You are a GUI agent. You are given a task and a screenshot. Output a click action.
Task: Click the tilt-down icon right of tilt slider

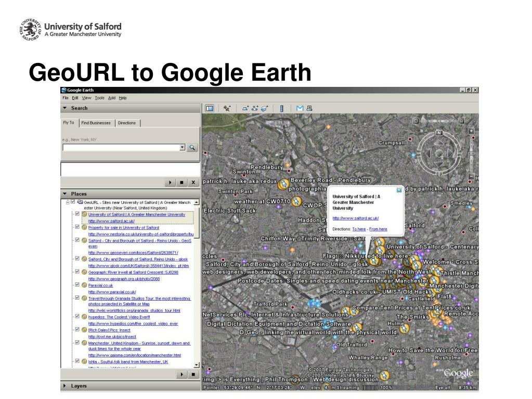point(461,121)
